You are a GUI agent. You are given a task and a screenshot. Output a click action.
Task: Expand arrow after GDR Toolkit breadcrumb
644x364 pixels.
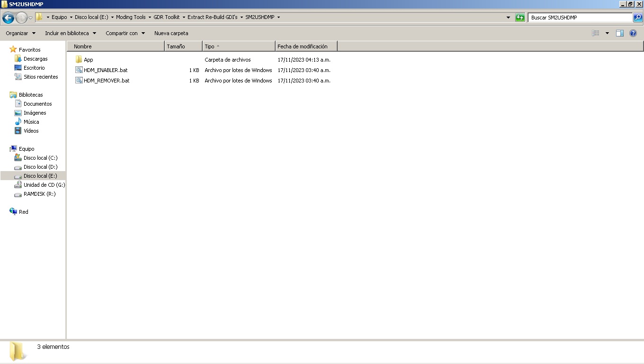184,17
